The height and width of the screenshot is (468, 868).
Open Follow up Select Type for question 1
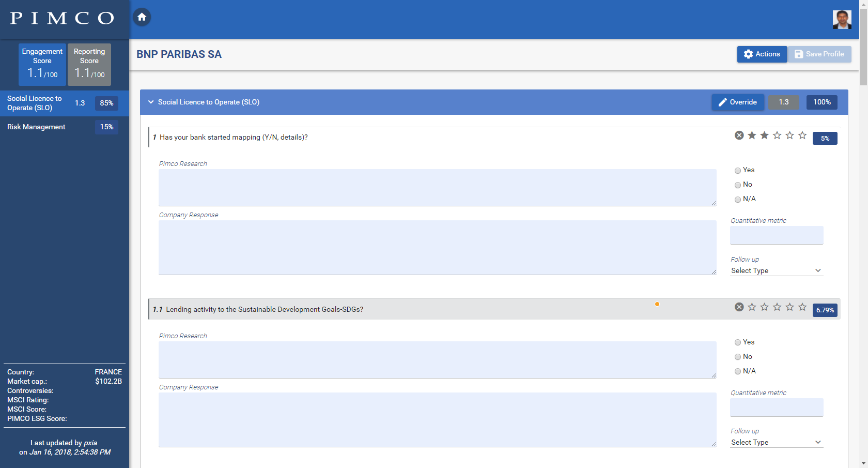coord(777,270)
